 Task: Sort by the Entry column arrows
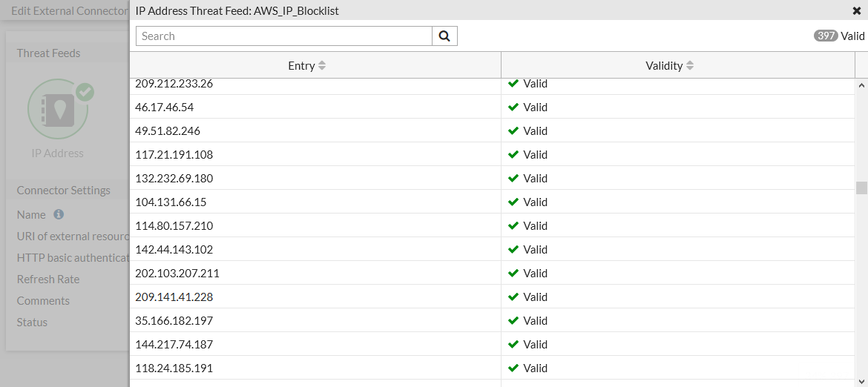pyautogui.click(x=322, y=66)
